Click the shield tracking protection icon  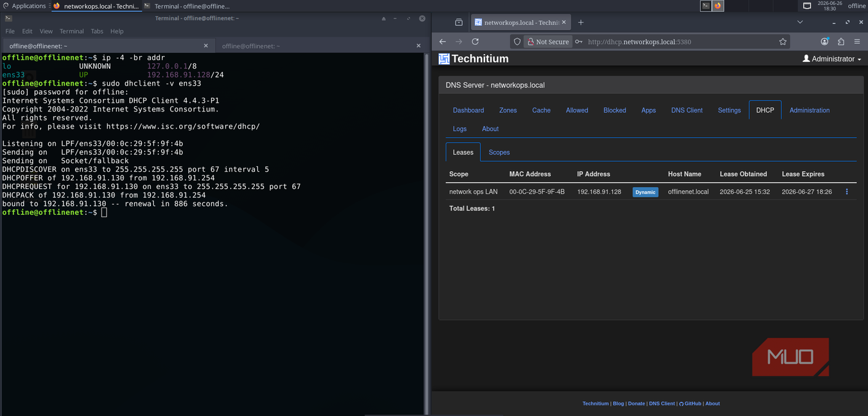(517, 42)
